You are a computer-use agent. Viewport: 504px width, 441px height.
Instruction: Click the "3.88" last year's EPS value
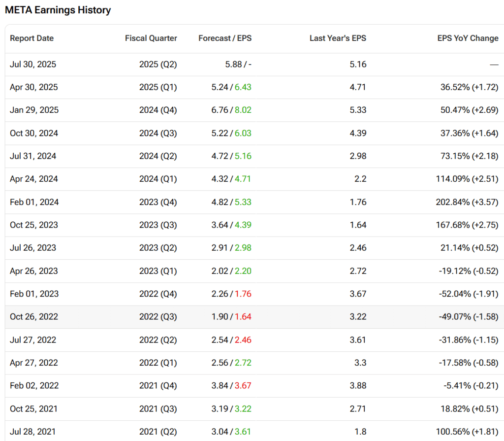pyautogui.click(x=358, y=386)
